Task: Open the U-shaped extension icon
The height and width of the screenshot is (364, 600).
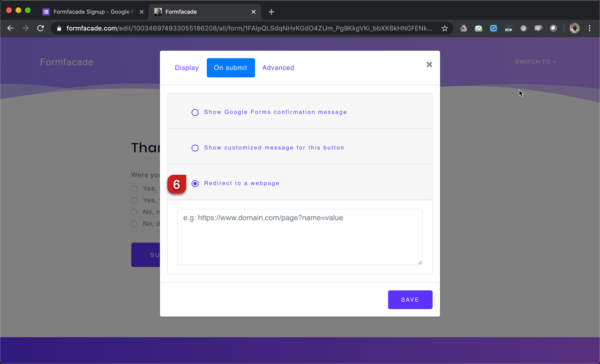Action: click(523, 28)
